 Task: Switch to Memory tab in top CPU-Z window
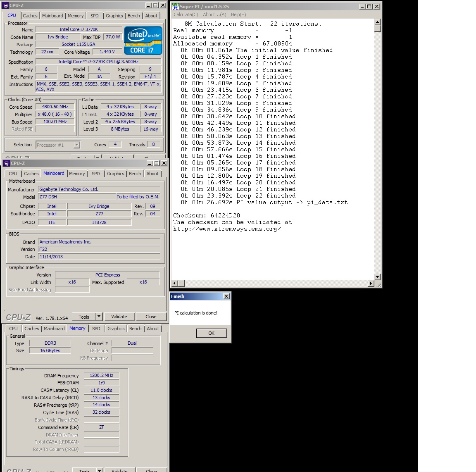[76, 16]
